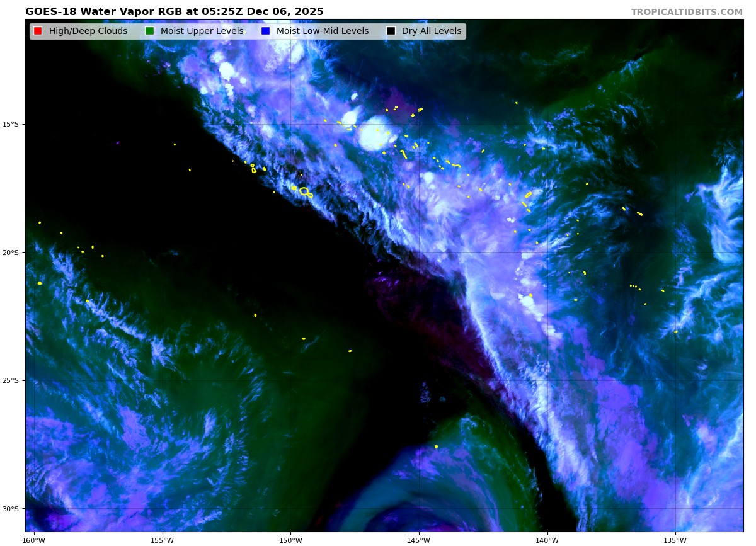Click the GOES-18 Water Vapor RGB title

(175, 12)
